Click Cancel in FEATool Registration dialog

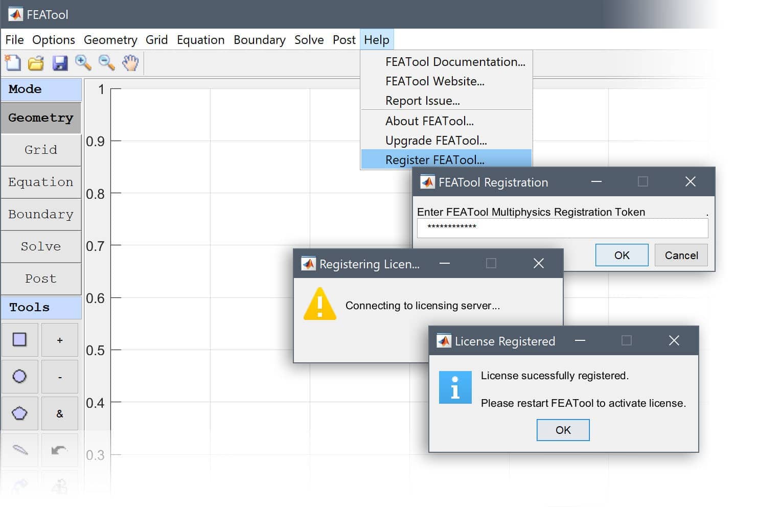(681, 255)
